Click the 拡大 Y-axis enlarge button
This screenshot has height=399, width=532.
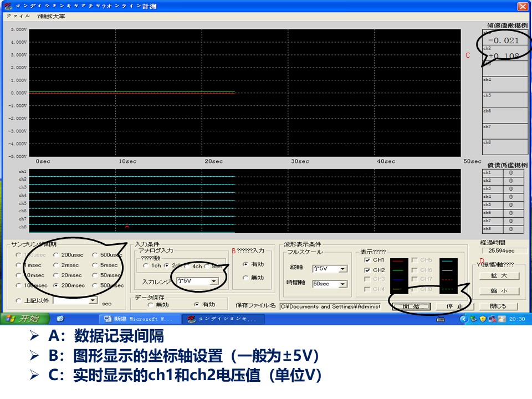(x=499, y=276)
